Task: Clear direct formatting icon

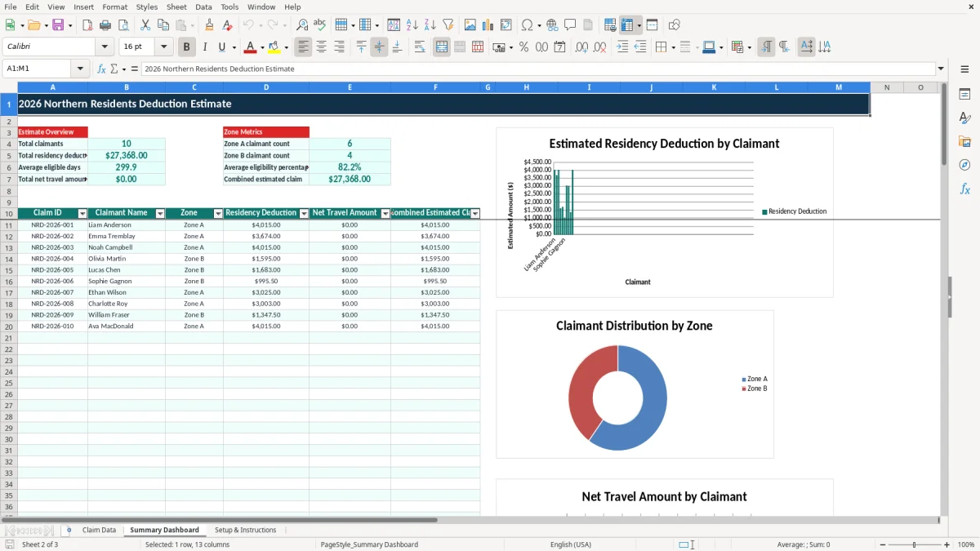Action: coord(227,25)
